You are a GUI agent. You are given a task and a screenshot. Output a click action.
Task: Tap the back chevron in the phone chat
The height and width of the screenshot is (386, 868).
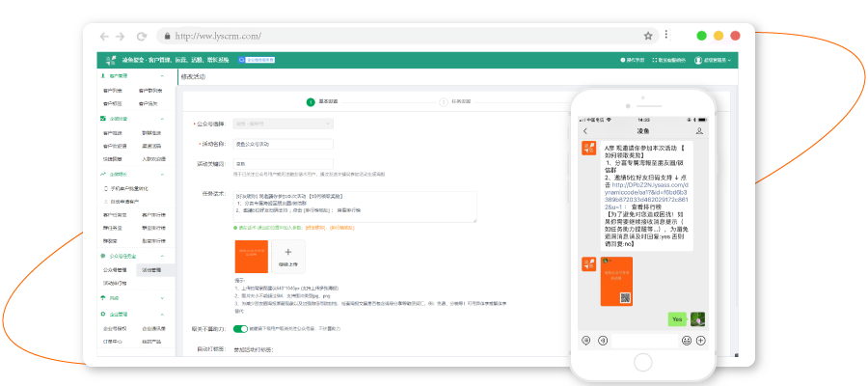(x=584, y=130)
